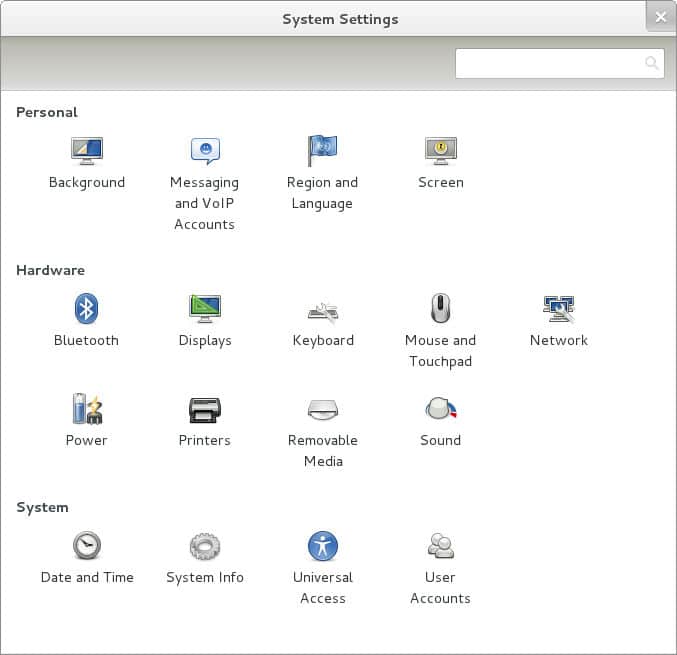The image size is (677, 655).
Task: Click the settings search field
Action: pyautogui.click(x=548, y=64)
